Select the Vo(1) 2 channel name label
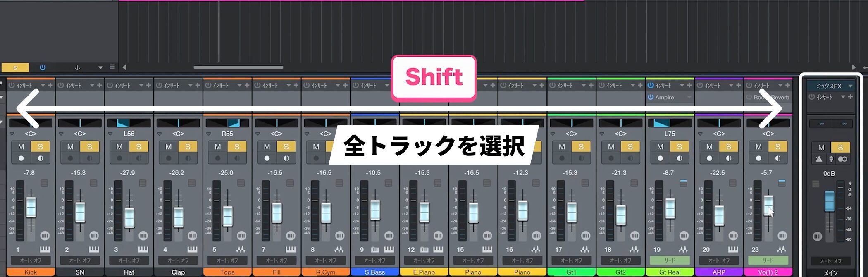The image size is (868, 277). (768, 272)
